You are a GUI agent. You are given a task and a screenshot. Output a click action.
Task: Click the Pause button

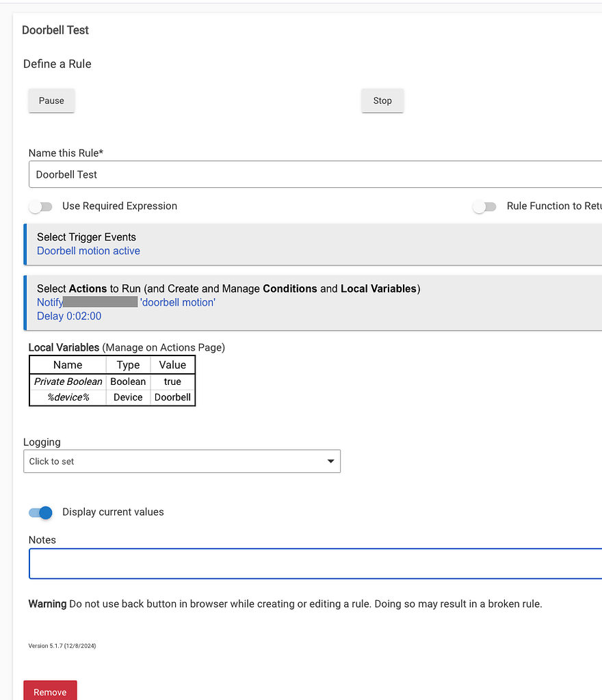51,100
